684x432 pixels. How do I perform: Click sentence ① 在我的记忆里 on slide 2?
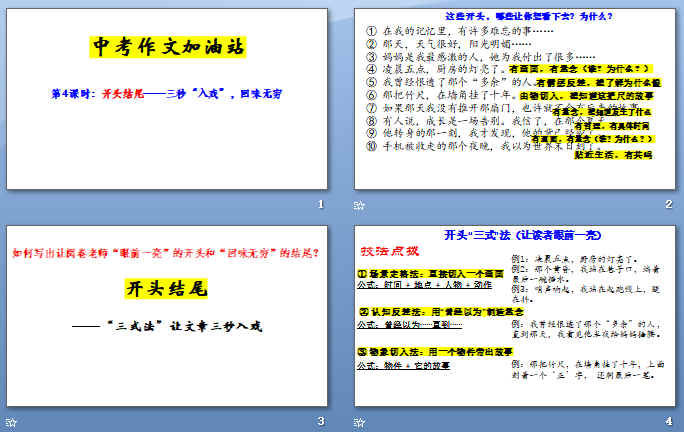459,31
